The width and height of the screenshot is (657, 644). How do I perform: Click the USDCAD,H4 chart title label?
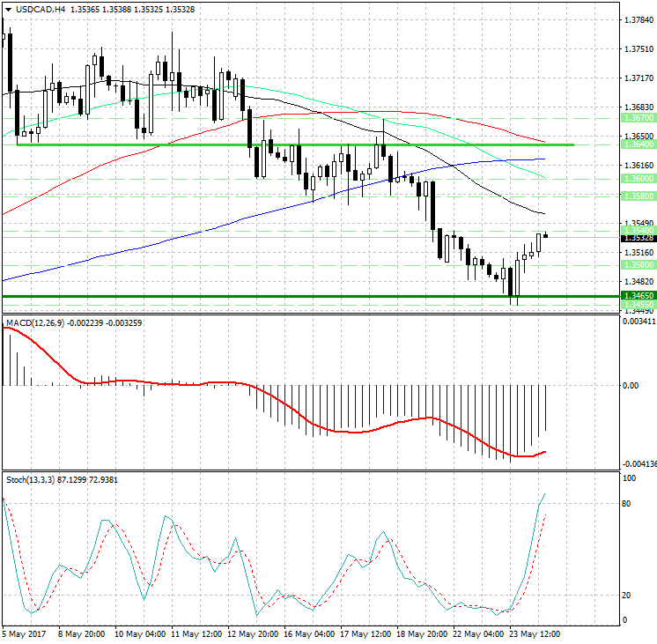[x=35, y=9]
